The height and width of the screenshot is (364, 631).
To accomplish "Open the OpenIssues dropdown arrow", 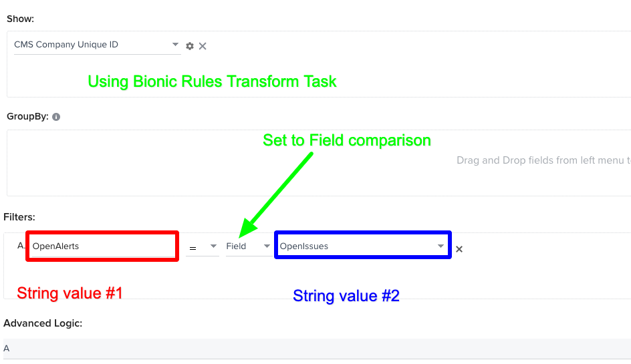I will (440, 246).
